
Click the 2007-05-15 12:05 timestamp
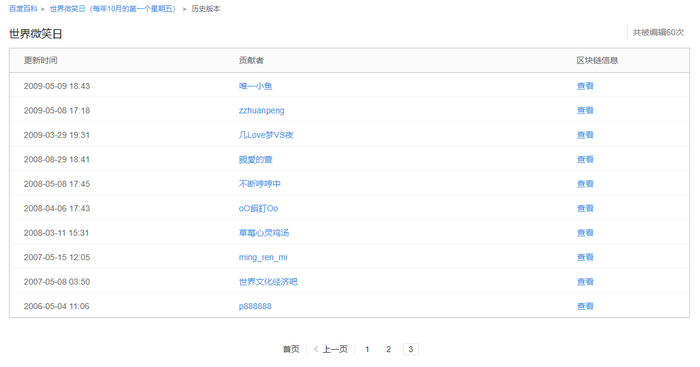point(57,257)
